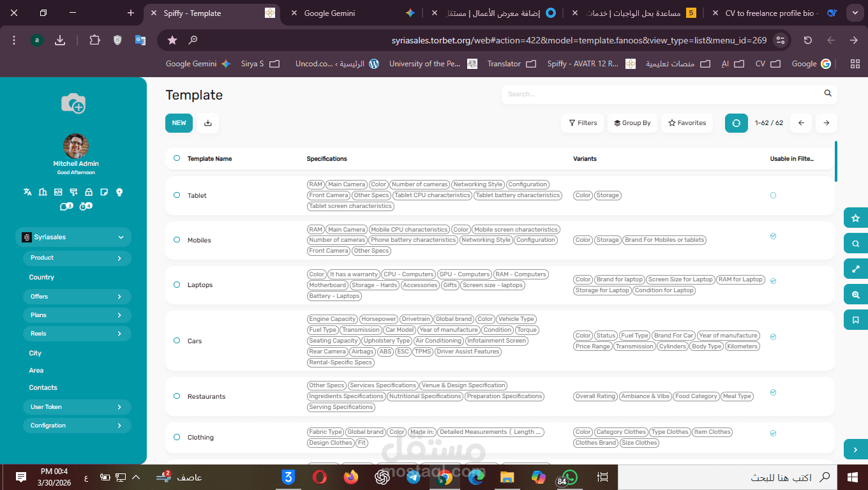Expand the Configration submenu
This screenshot has width=868, height=490.
pyautogui.click(x=77, y=426)
